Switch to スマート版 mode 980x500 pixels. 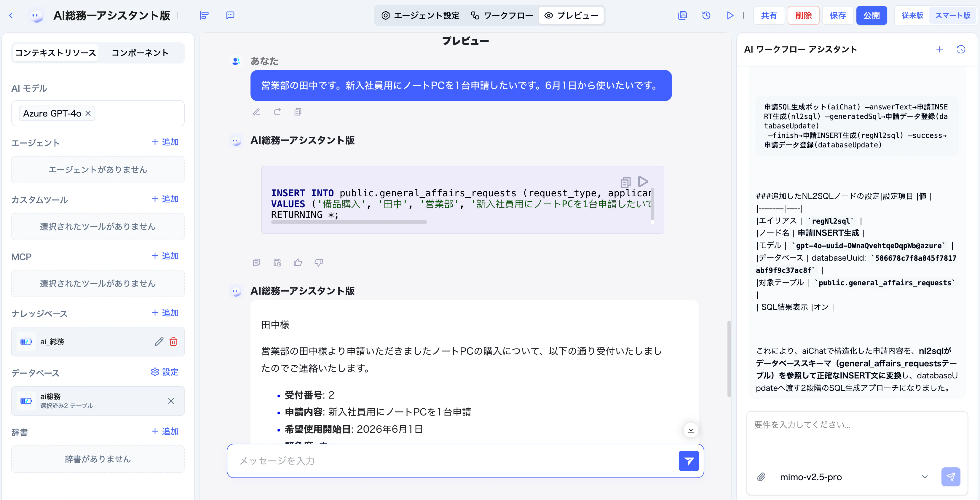pos(953,16)
